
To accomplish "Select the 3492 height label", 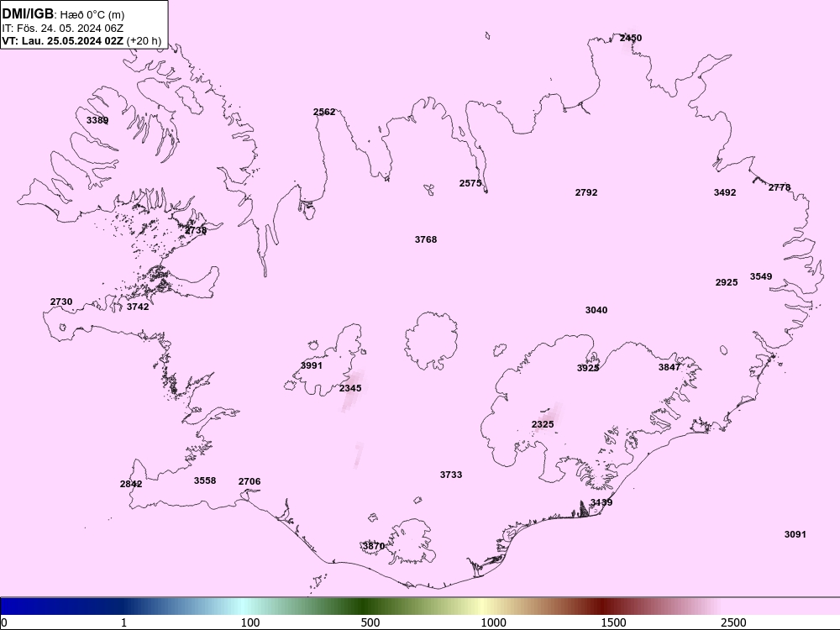I will pos(725,192).
